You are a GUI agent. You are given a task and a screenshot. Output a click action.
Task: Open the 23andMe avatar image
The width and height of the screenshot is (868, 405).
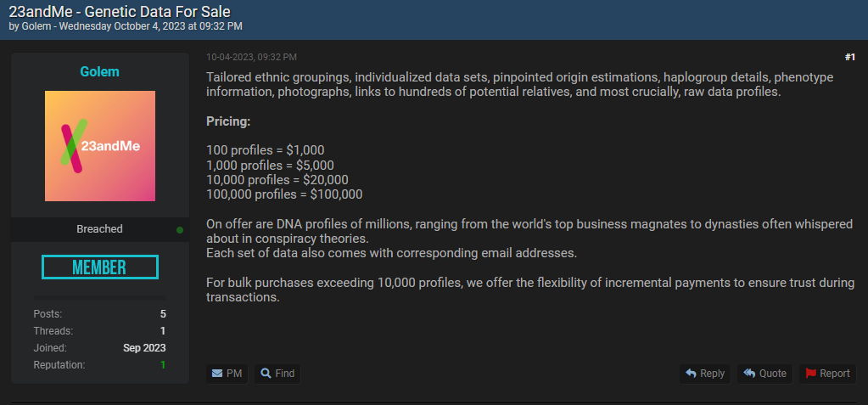(100, 146)
